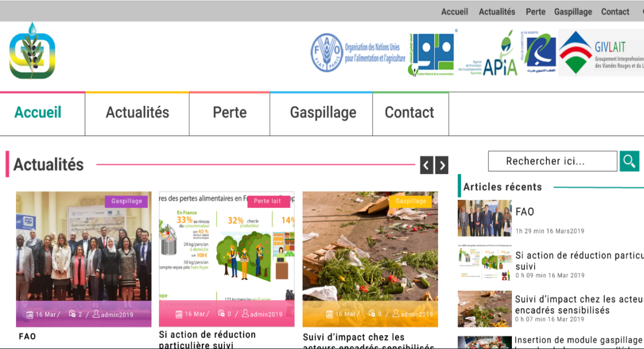644x349 pixels.
Task: Click comment count '2' on the FAO card
Action: pos(80,315)
